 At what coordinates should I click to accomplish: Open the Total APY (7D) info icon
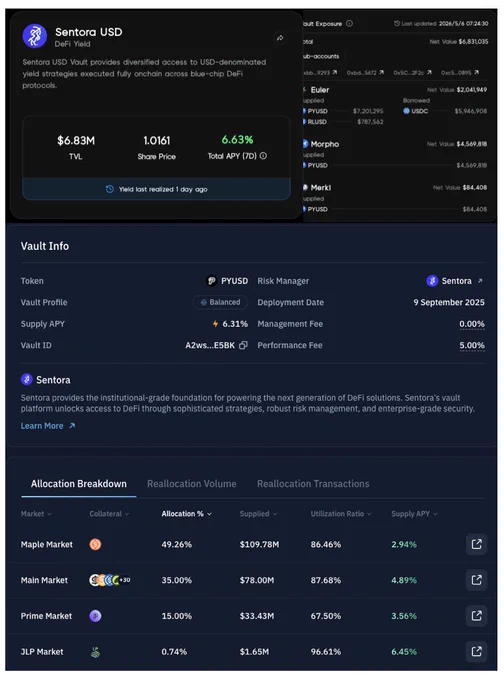tap(263, 156)
